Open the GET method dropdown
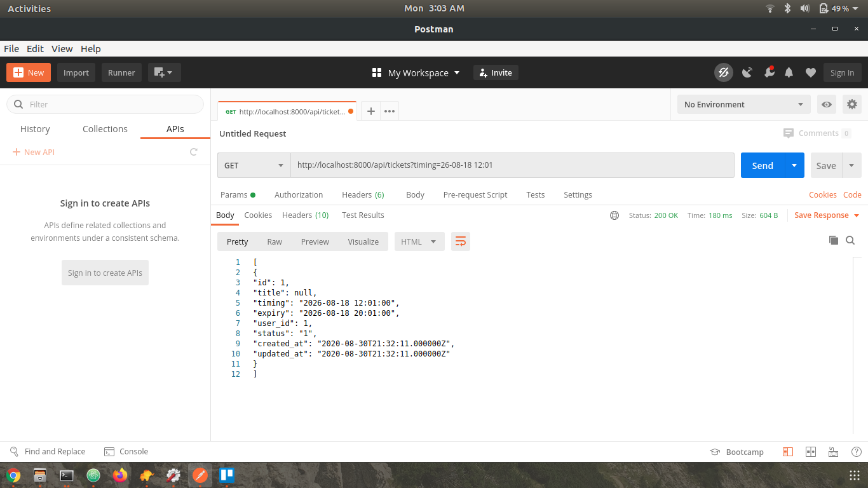 click(254, 165)
